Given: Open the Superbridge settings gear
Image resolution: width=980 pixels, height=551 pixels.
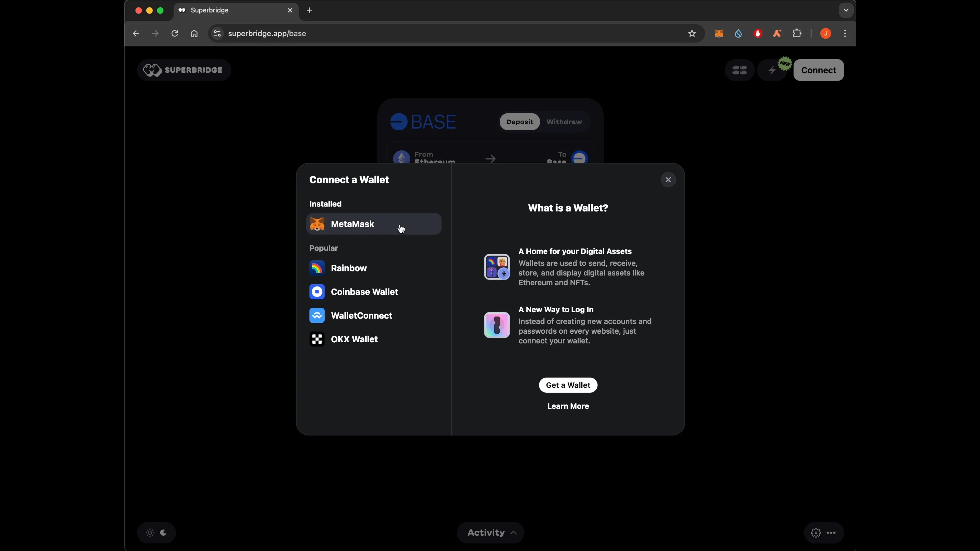Looking at the screenshot, I should tap(815, 532).
